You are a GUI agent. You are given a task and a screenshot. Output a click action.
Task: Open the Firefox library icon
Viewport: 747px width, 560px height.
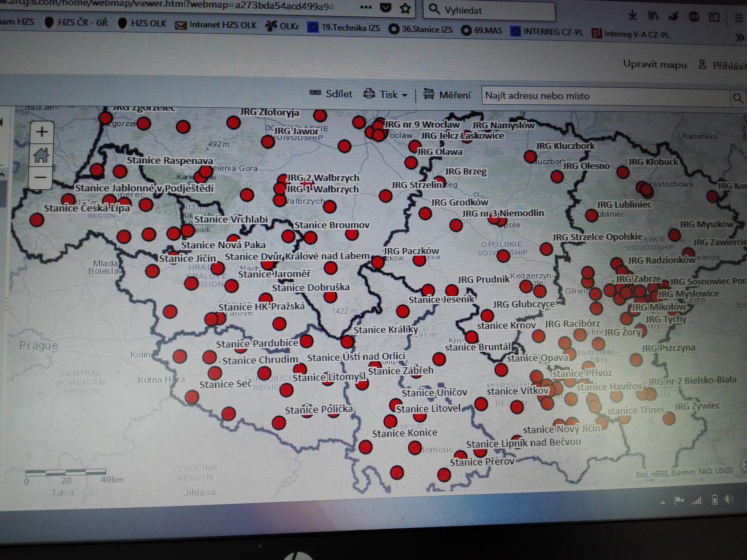click(653, 16)
